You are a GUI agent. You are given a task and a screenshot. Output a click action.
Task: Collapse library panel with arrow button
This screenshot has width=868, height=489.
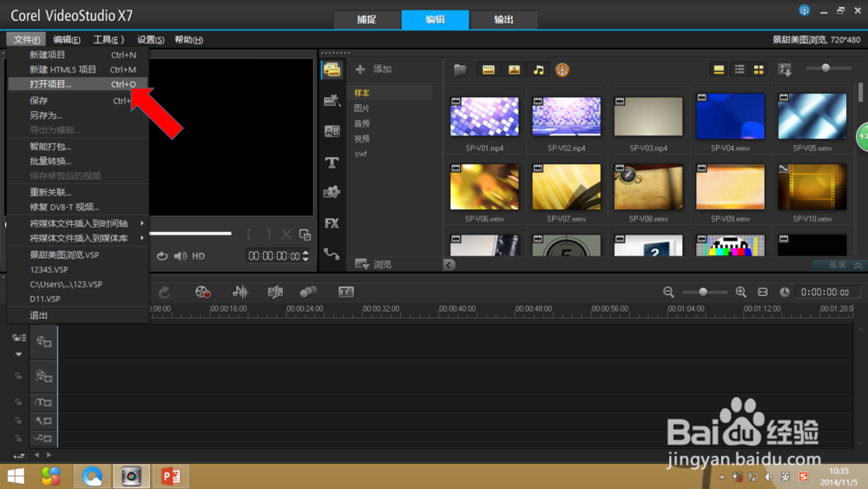[449, 265]
